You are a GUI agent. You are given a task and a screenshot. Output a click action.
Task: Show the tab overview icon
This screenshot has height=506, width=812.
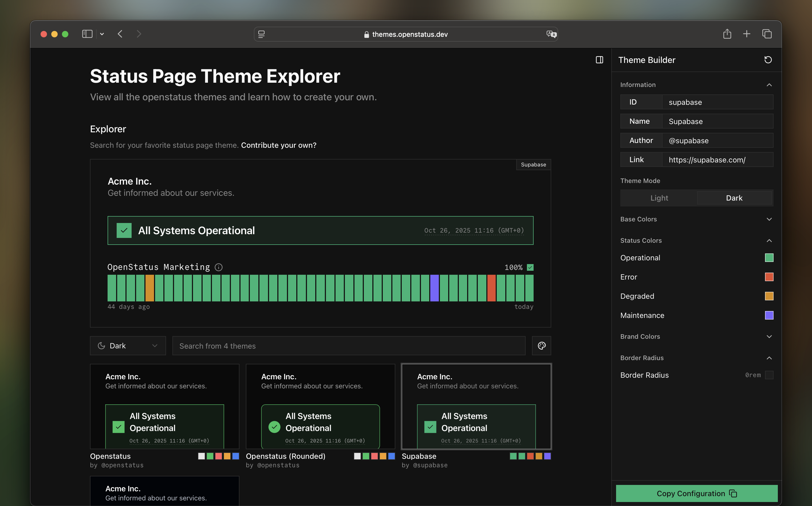[767, 34]
